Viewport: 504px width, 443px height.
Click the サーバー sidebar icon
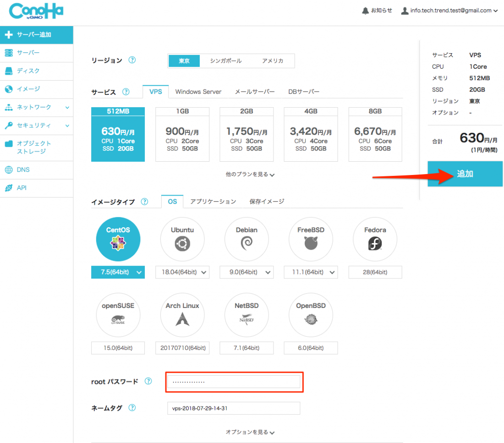click(9, 53)
